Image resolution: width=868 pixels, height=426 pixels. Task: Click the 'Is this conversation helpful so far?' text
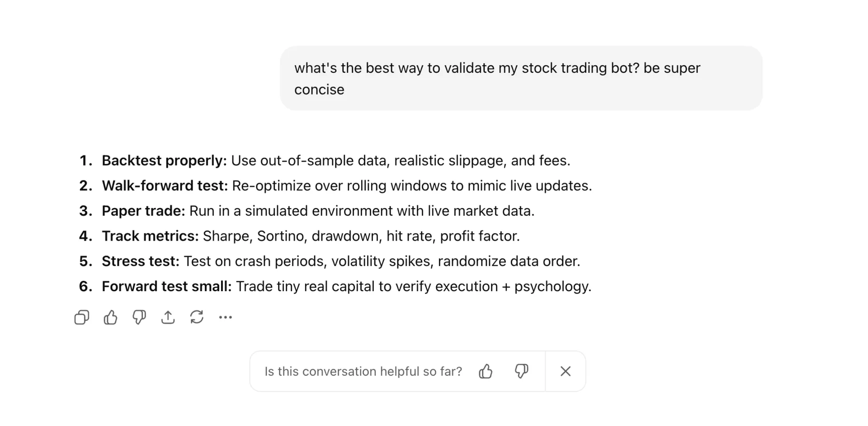click(363, 371)
